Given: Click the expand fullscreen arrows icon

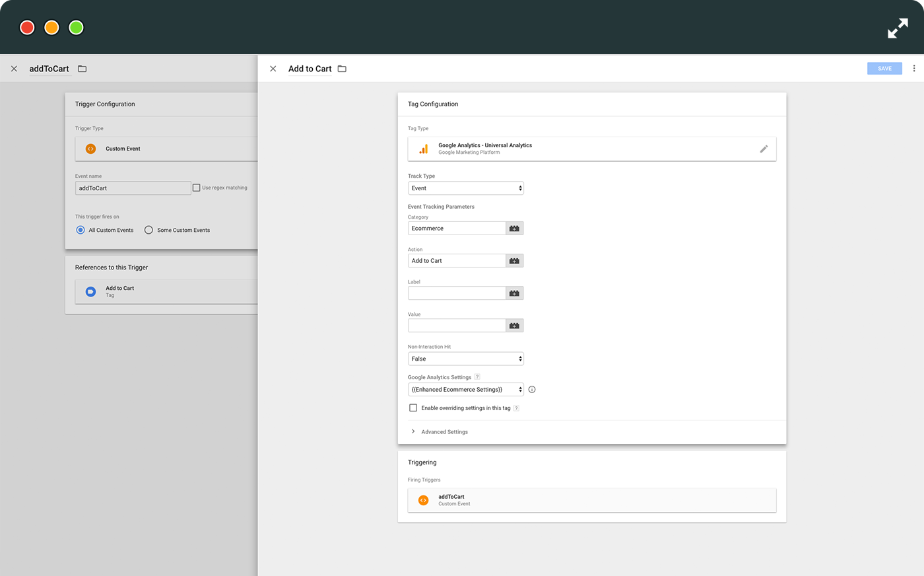Looking at the screenshot, I should click(897, 28).
